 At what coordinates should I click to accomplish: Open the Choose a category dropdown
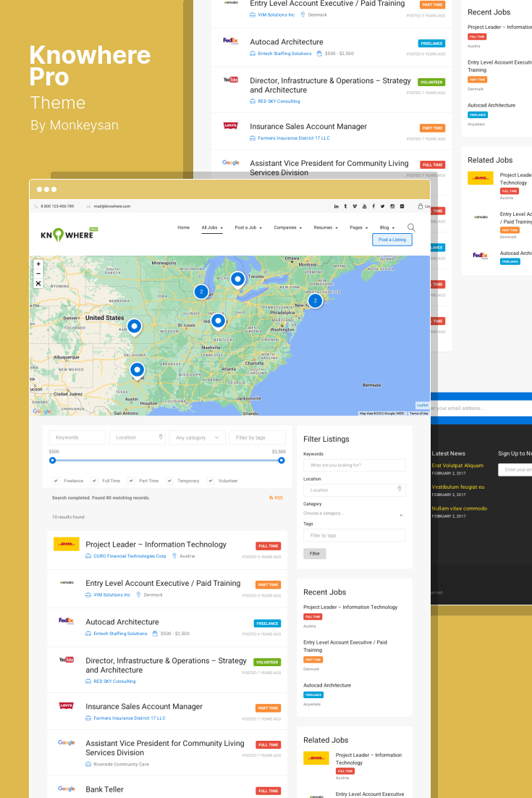click(x=354, y=513)
